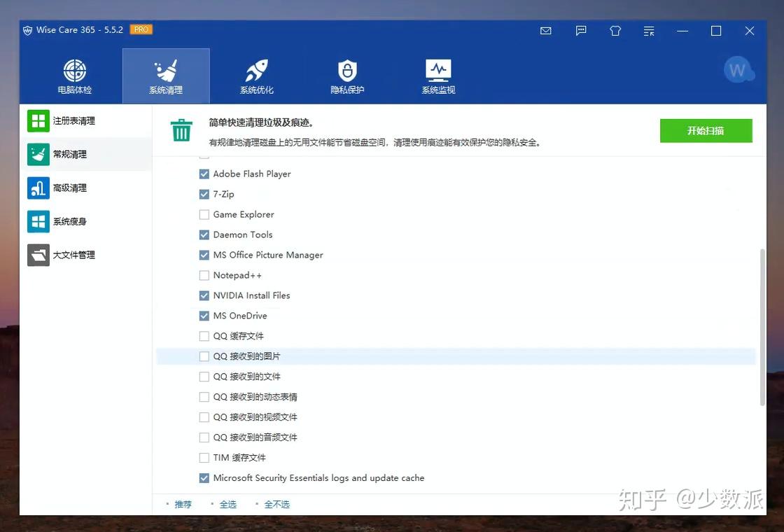Open 系统监视 (System Monitor)
The image size is (784, 532).
pyautogui.click(x=438, y=75)
